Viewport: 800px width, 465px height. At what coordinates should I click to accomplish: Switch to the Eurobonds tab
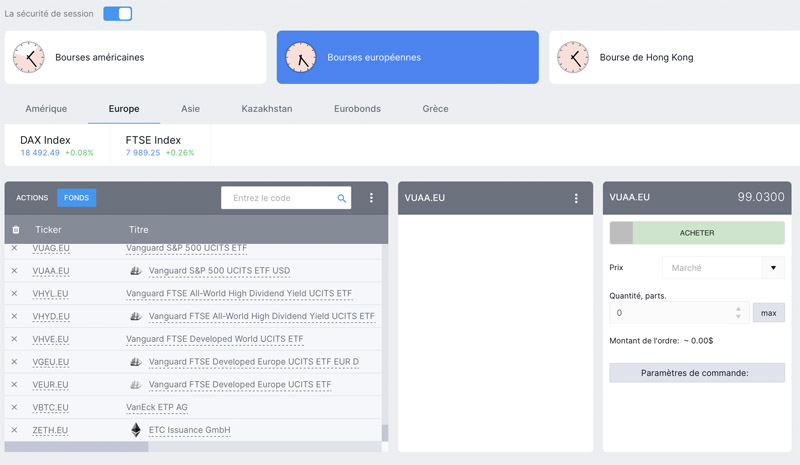coord(357,109)
